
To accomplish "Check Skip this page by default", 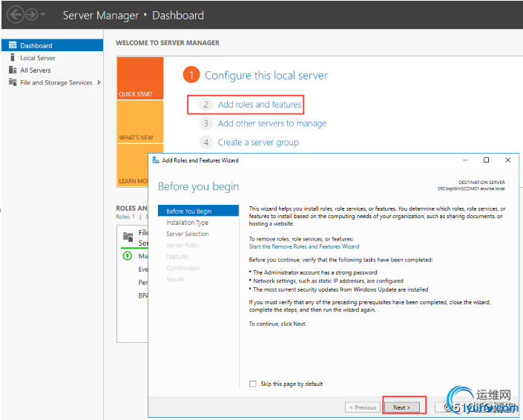I will [x=253, y=384].
